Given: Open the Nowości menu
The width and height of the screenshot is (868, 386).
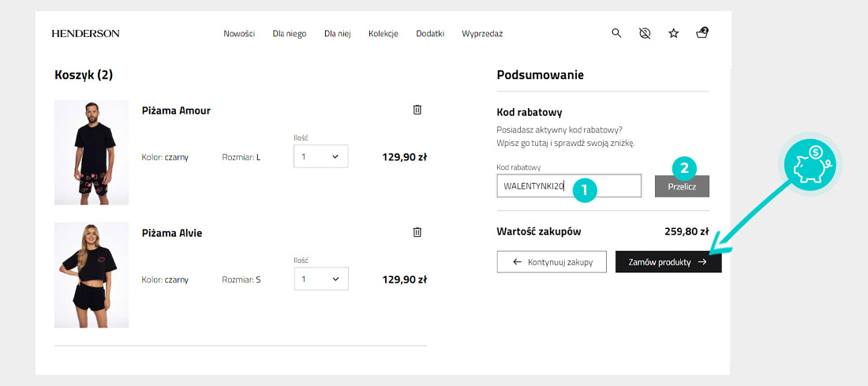Looking at the screenshot, I should 239,34.
